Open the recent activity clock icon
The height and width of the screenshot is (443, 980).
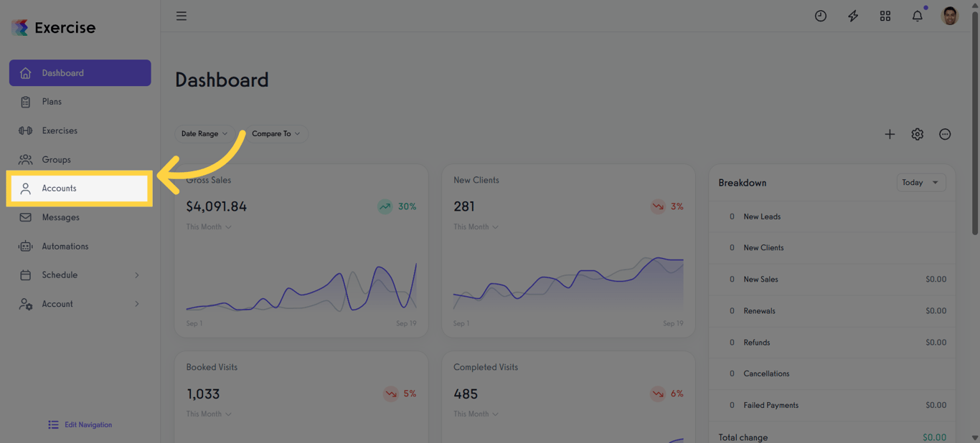(820, 15)
